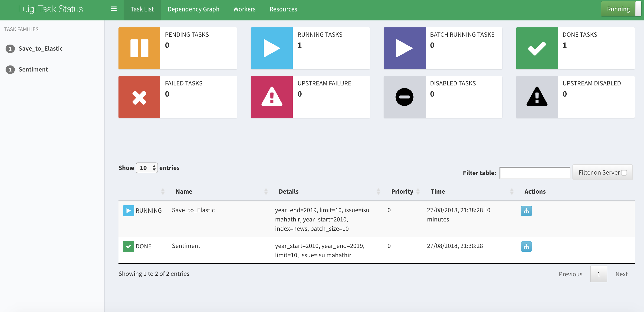The height and width of the screenshot is (312, 644).
Task: Switch to the Dependency Graph tab
Action: [193, 9]
